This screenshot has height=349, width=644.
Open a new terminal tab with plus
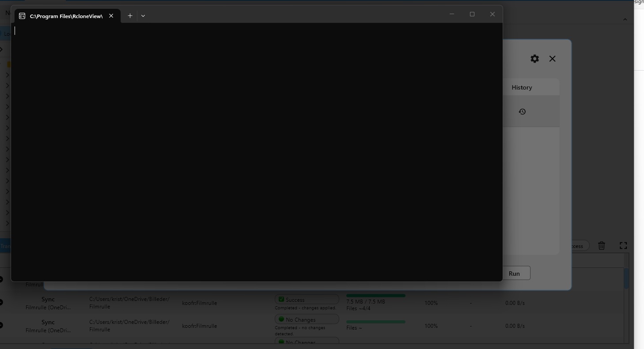coord(130,16)
